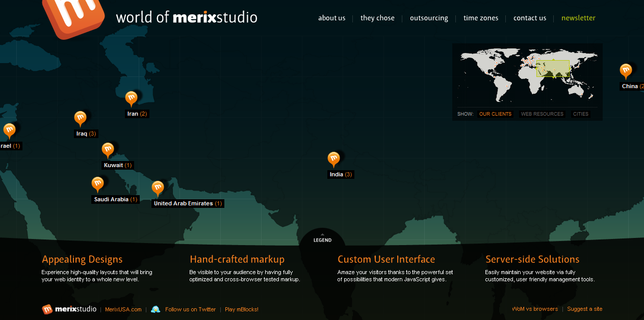
Task: Show Our Clients on the map
Action: coord(495,114)
